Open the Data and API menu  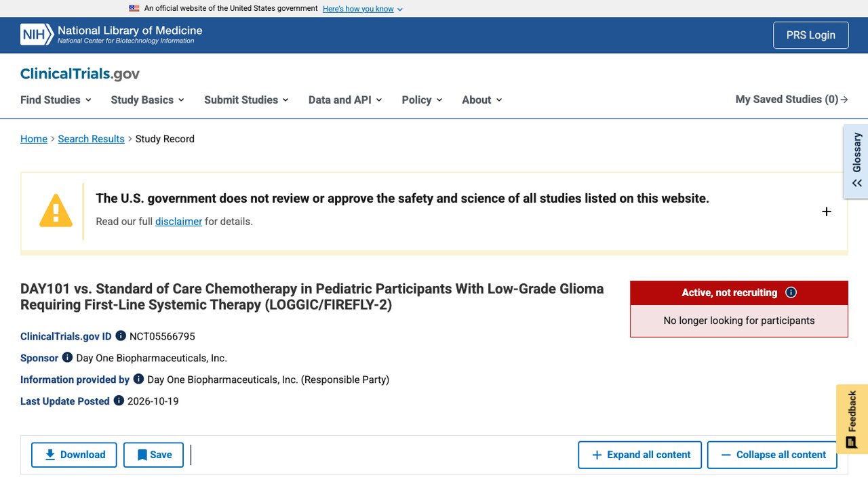click(x=345, y=100)
